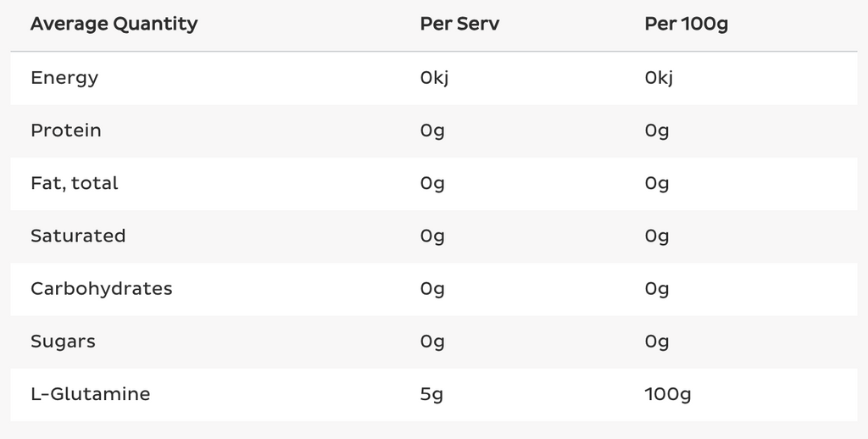Select the Saturated row label
This screenshot has width=868, height=439.
point(78,236)
